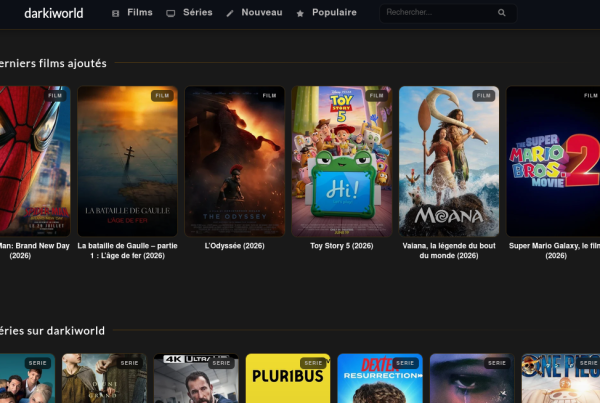The width and height of the screenshot is (600, 403).
Task: Open the Super Mario Bros Movie 2 poster
Action: [x=553, y=161]
